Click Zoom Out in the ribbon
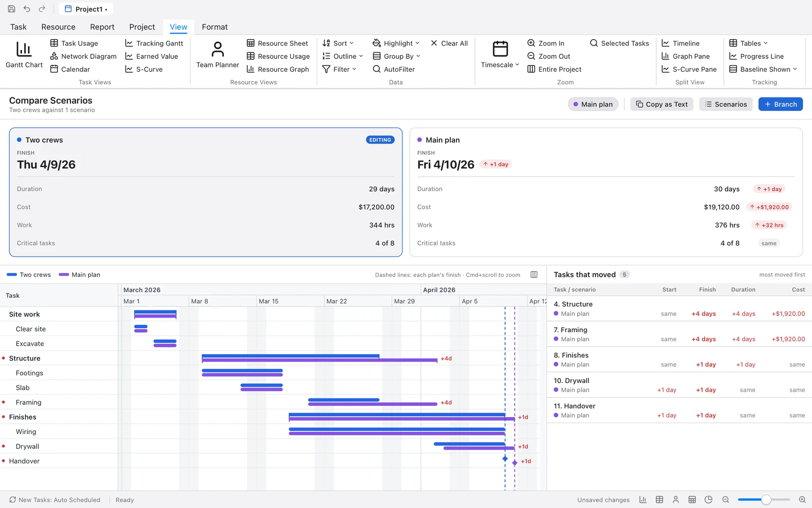812x508 pixels. pyautogui.click(x=549, y=56)
